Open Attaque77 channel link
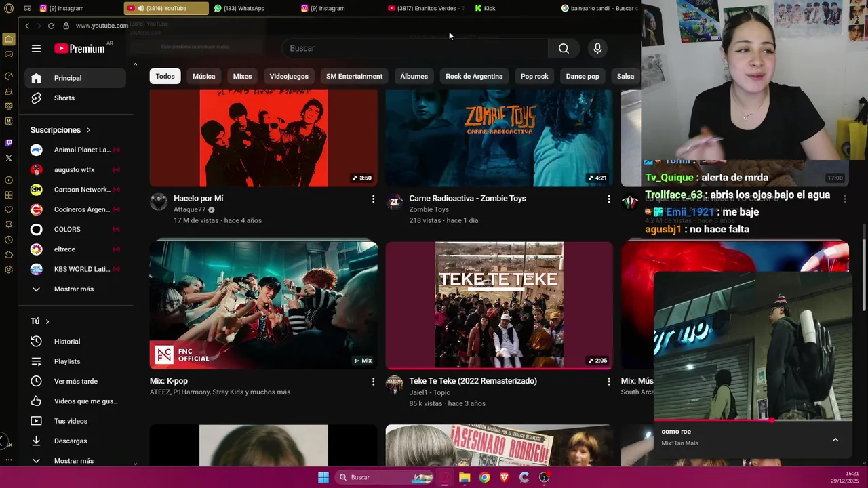The height and width of the screenshot is (488, 868). point(189,210)
